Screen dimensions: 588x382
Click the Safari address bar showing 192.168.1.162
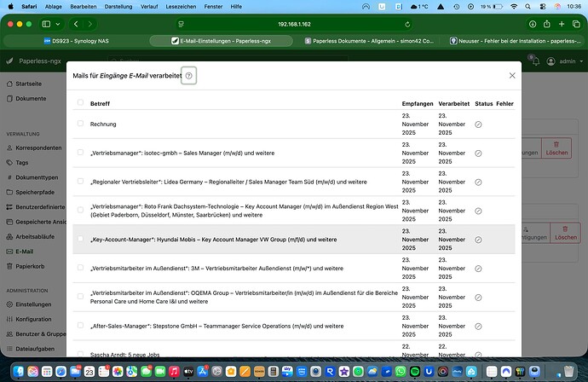click(x=294, y=25)
